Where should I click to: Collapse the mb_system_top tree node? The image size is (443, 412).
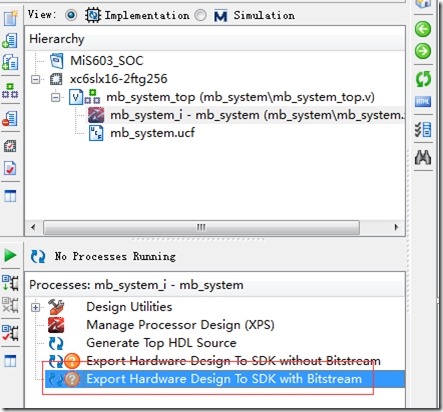[56, 97]
